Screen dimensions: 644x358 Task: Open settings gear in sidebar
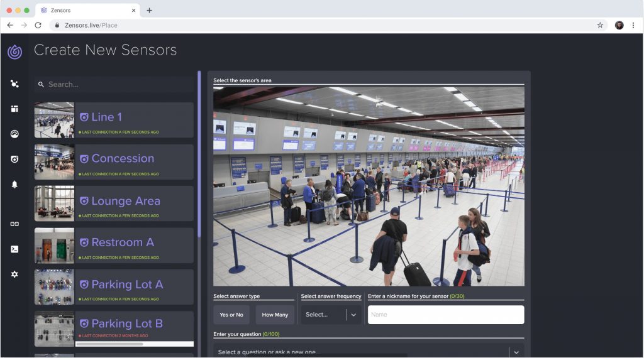tap(14, 274)
